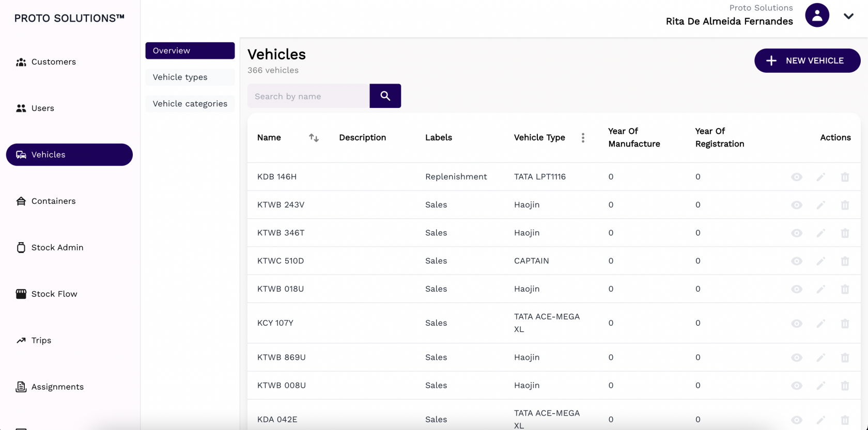
Task: Open Containers via its sidebar icon
Action: pos(21,201)
